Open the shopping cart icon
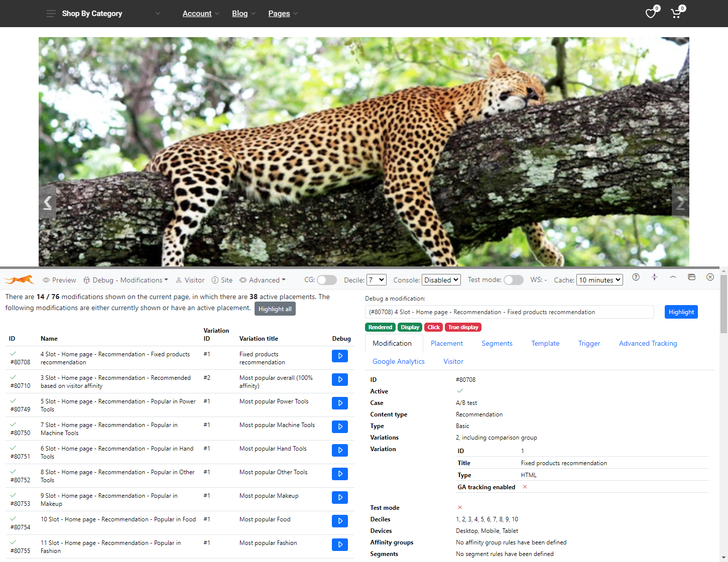This screenshot has width=728, height=562. pos(676,14)
